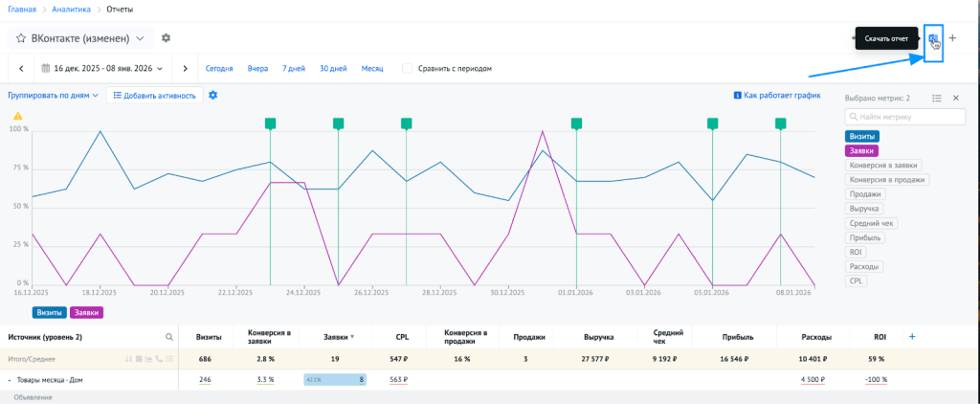Click the Добавить активность button

[154, 96]
